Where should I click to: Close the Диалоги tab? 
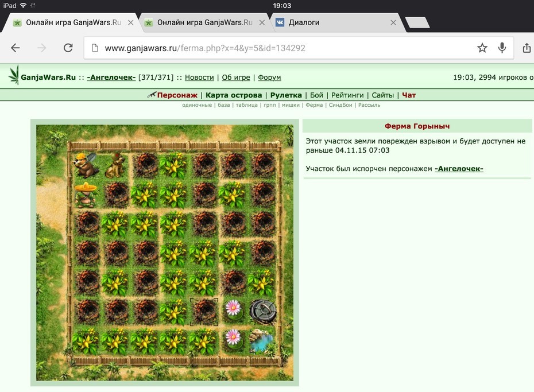click(x=393, y=22)
